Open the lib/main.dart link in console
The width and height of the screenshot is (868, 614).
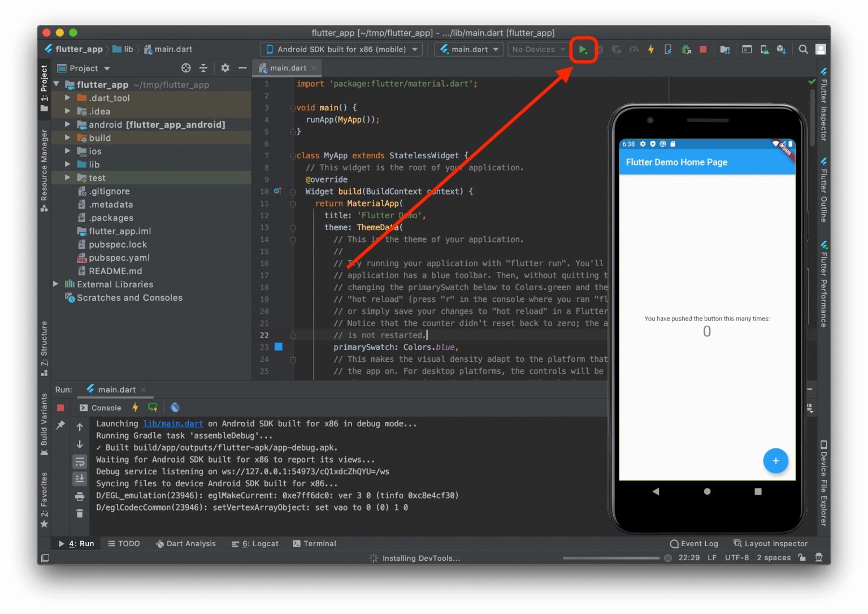[x=173, y=423]
